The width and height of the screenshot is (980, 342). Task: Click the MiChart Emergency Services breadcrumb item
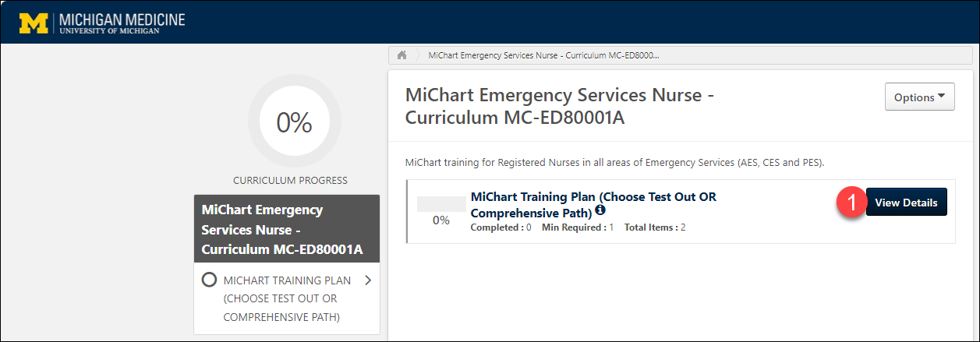coord(543,56)
